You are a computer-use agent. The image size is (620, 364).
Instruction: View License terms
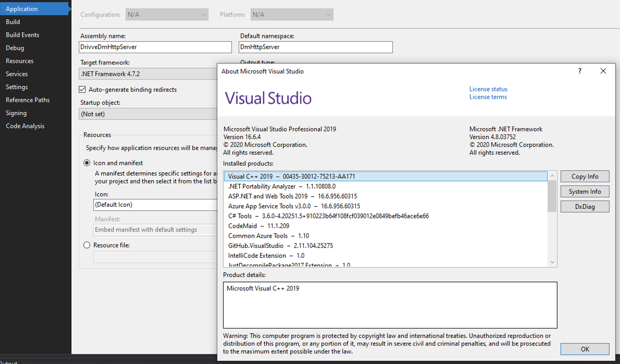click(x=488, y=97)
